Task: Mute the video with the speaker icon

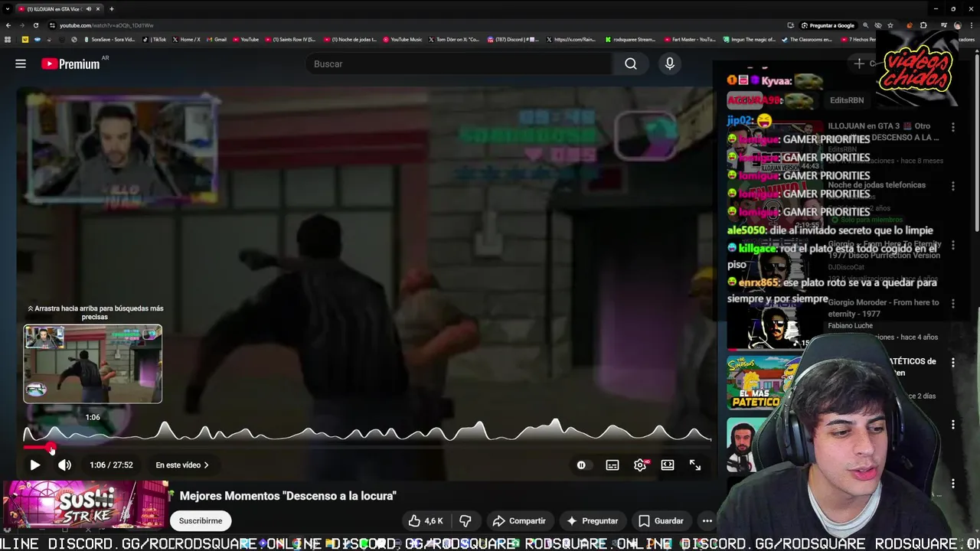Action: [x=64, y=465]
